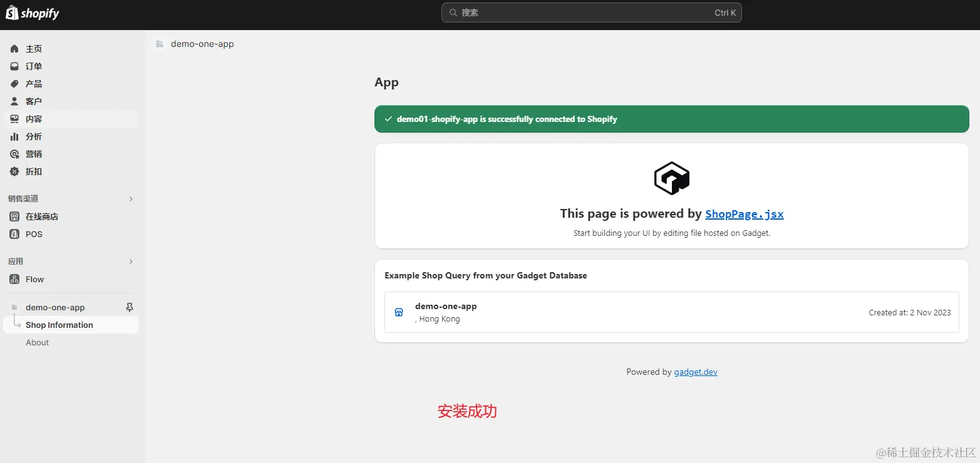
Task: Click the demo-one-app sidebar app icon
Action: click(x=14, y=307)
